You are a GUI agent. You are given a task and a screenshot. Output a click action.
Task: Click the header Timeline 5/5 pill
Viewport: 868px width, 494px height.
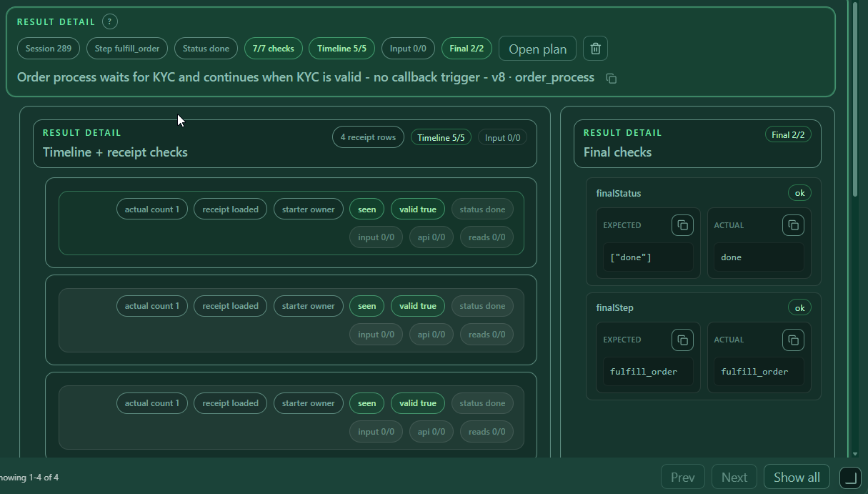(341, 49)
